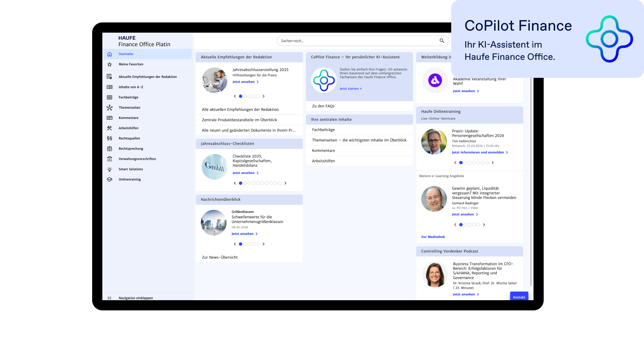Screen dimensions: 644x342
Task: Go back in the Live-Online-Seminare carousel
Action: click(455, 163)
